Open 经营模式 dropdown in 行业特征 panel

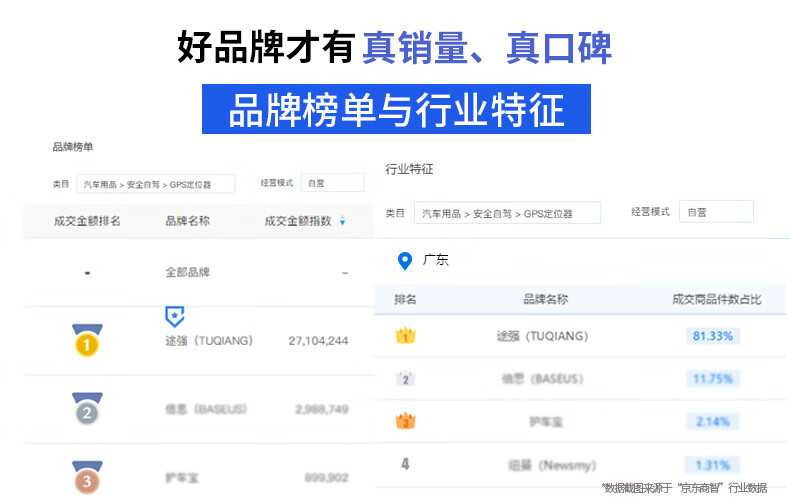(715, 212)
